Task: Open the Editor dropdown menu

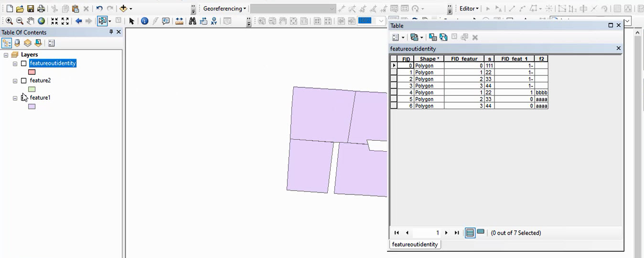Action: click(469, 9)
